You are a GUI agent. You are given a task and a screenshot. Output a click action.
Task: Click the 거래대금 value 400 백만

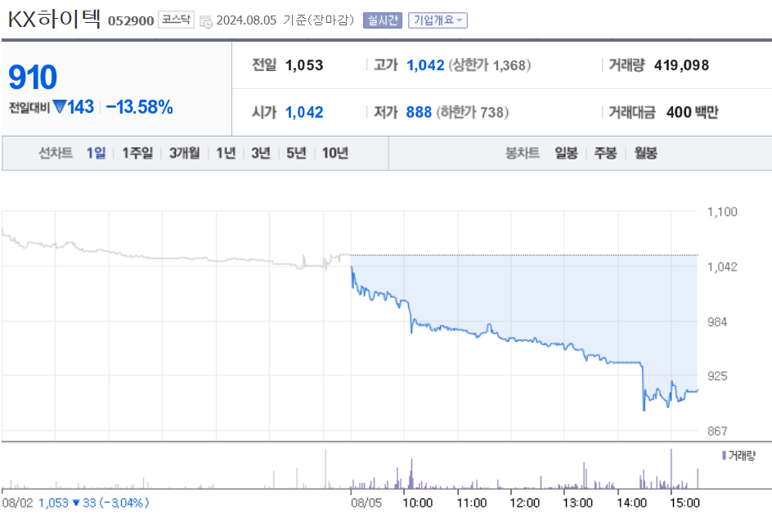pos(692,112)
